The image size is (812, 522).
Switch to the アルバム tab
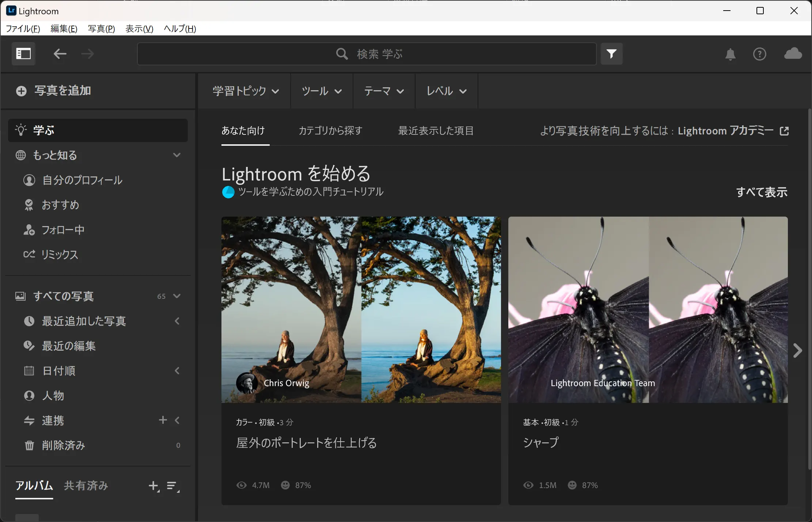(34, 485)
